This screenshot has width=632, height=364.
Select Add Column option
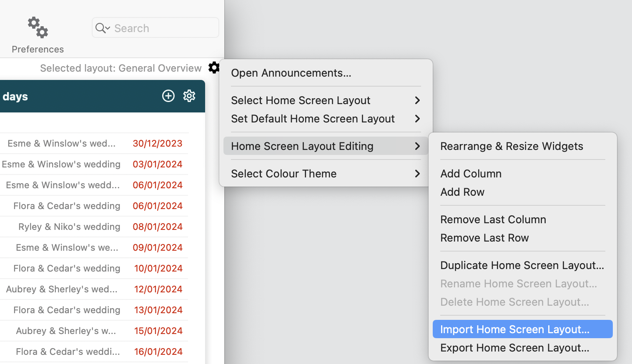pyautogui.click(x=471, y=174)
